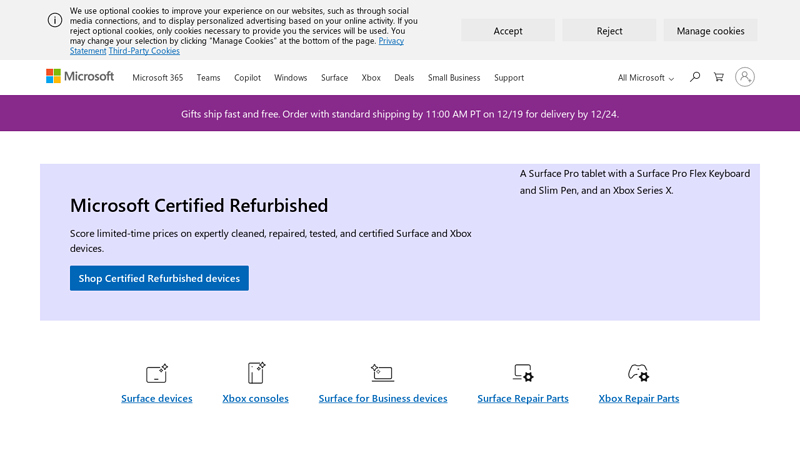Click Shop Certified Refurbished devices button

coord(159,278)
